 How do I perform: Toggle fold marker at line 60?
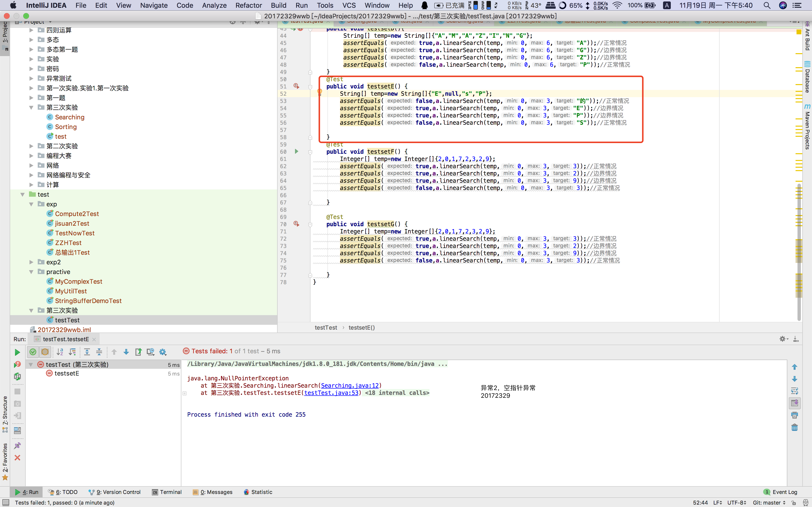click(310, 152)
